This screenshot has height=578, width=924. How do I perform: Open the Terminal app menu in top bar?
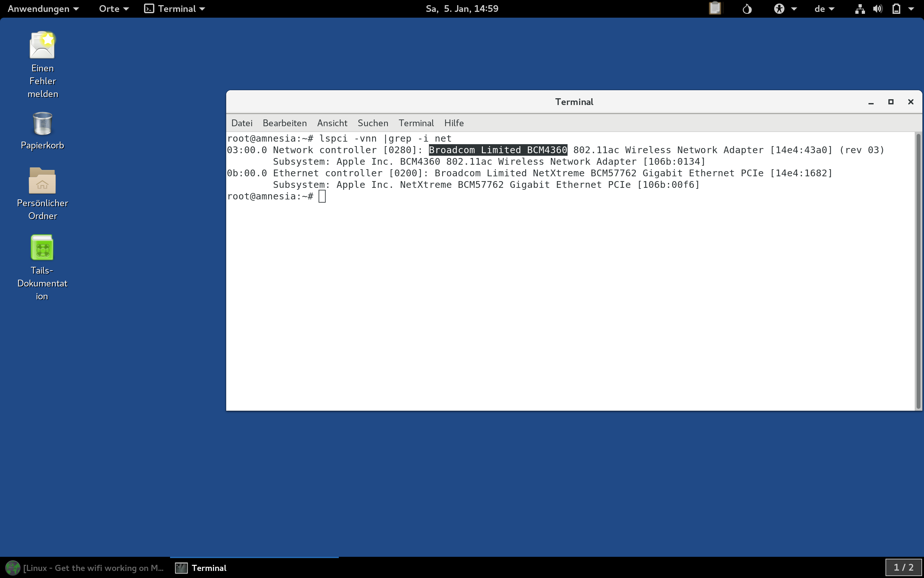click(175, 8)
